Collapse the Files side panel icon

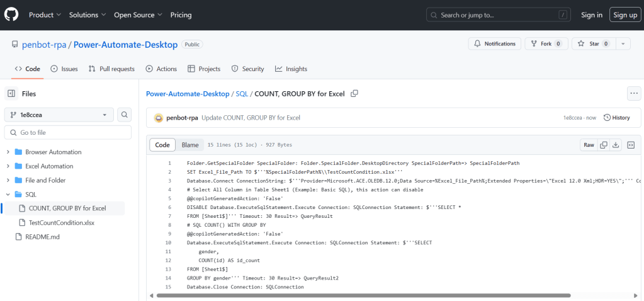11,94
